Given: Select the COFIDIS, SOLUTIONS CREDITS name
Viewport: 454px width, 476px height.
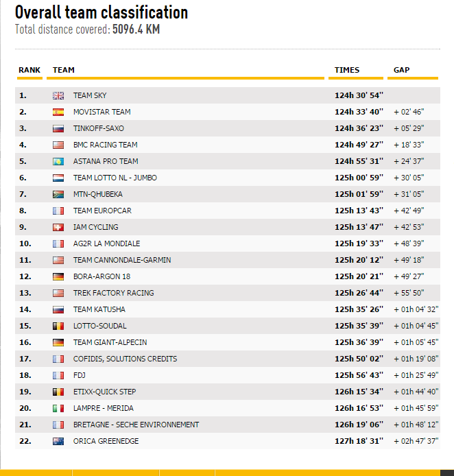Looking at the screenshot, I should pos(125,359).
